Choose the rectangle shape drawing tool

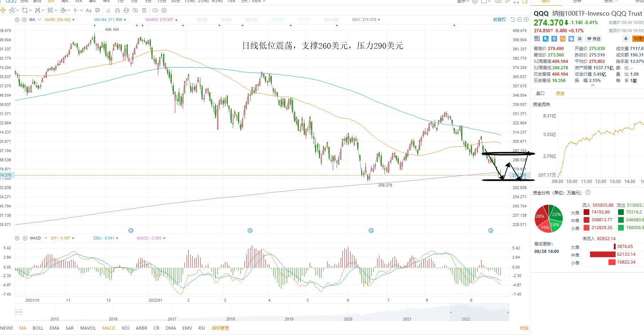[x=25, y=10]
